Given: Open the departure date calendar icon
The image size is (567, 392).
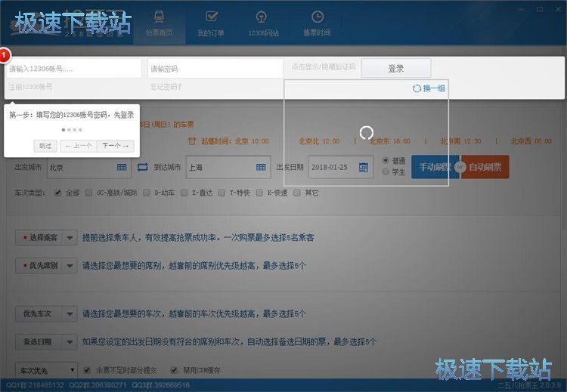Looking at the screenshot, I should 364,167.
